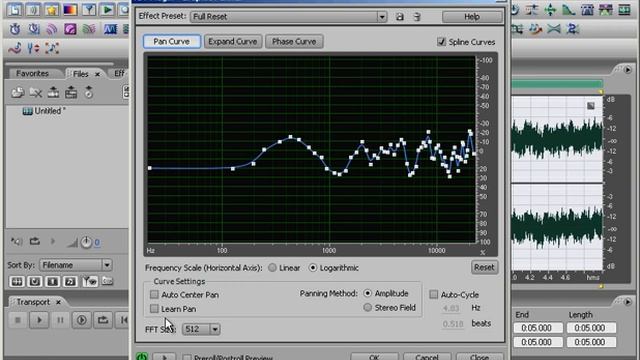640x360 pixels.
Task: Click the insert into multitrack icon
Action: click(x=53, y=93)
